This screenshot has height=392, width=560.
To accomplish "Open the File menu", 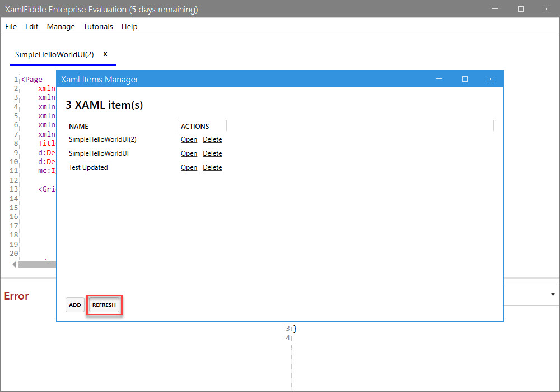I will pos(11,26).
